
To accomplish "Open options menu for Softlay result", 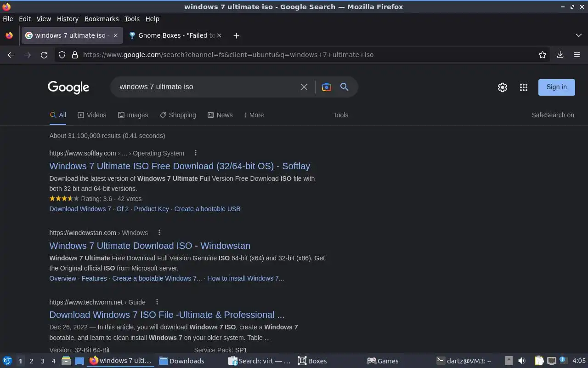I will click(196, 153).
